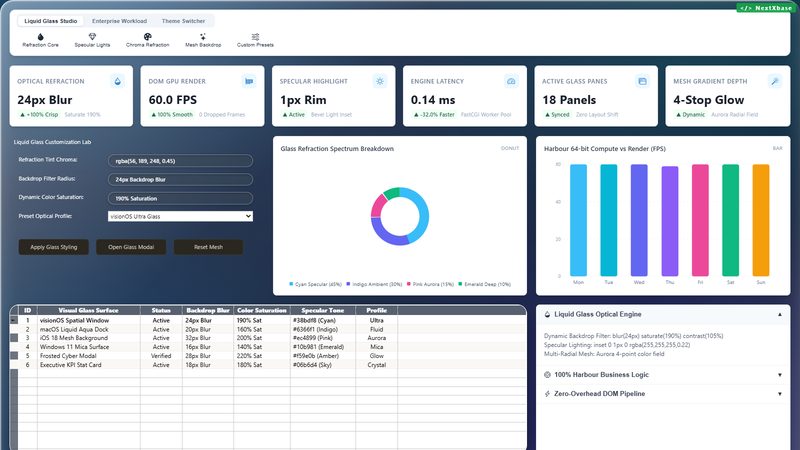Click the 0.14 ms latency value
Image resolution: width=800 pixels, height=450 pixels.
[433, 100]
